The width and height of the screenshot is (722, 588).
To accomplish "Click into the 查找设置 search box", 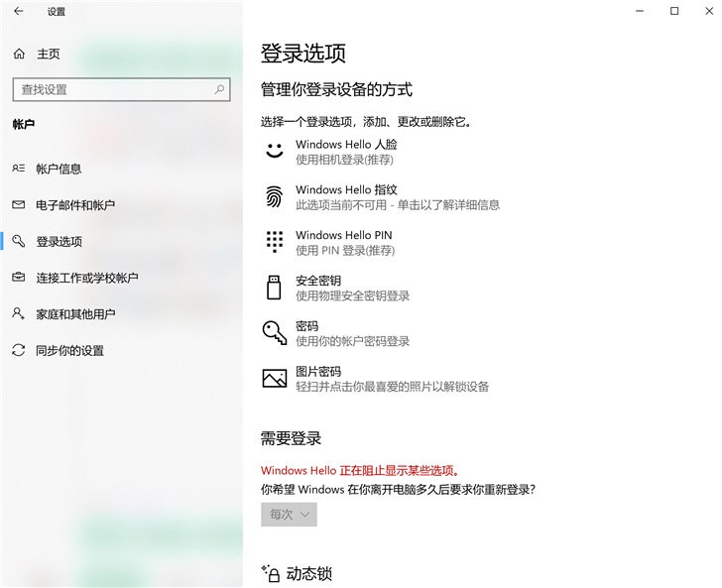I will click(x=122, y=89).
